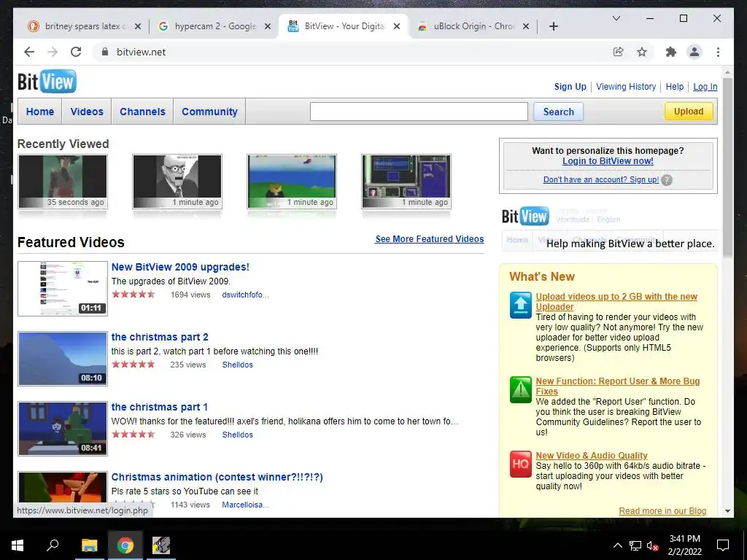The height and width of the screenshot is (560, 747).
Task: Open the recently viewed thumbnail from 35 seconds ago
Action: 63,182
